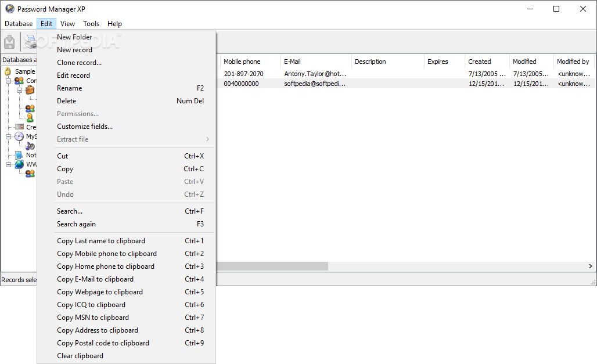597x364 pixels.
Task: Open Search... from the menu
Action: pyautogui.click(x=127, y=211)
